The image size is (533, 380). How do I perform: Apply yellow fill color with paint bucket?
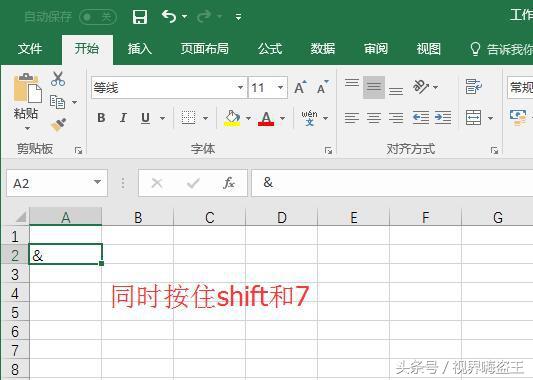pos(232,118)
